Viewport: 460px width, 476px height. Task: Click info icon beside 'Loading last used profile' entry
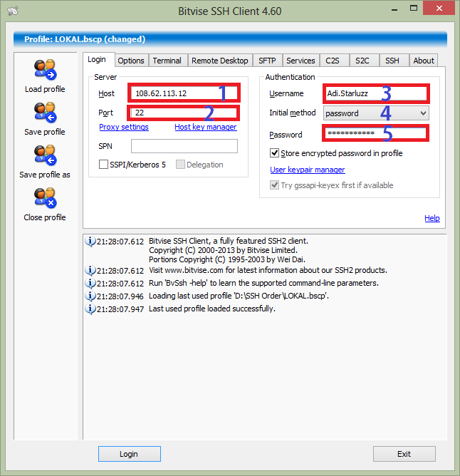click(x=90, y=296)
